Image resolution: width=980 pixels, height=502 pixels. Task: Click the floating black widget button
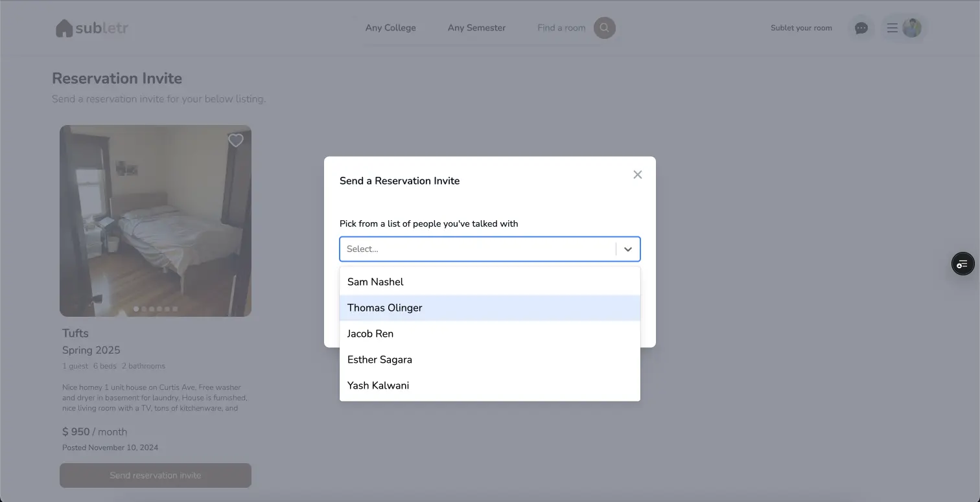(x=962, y=264)
